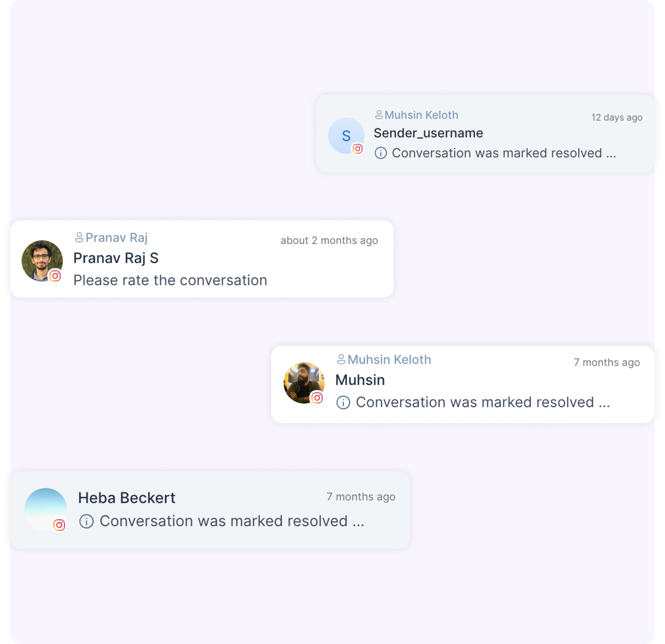This screenshot has height=644, width=665.
Task: Click the 12 days ago timestamp
Action: pyautogui.click(x=616, y=117)
